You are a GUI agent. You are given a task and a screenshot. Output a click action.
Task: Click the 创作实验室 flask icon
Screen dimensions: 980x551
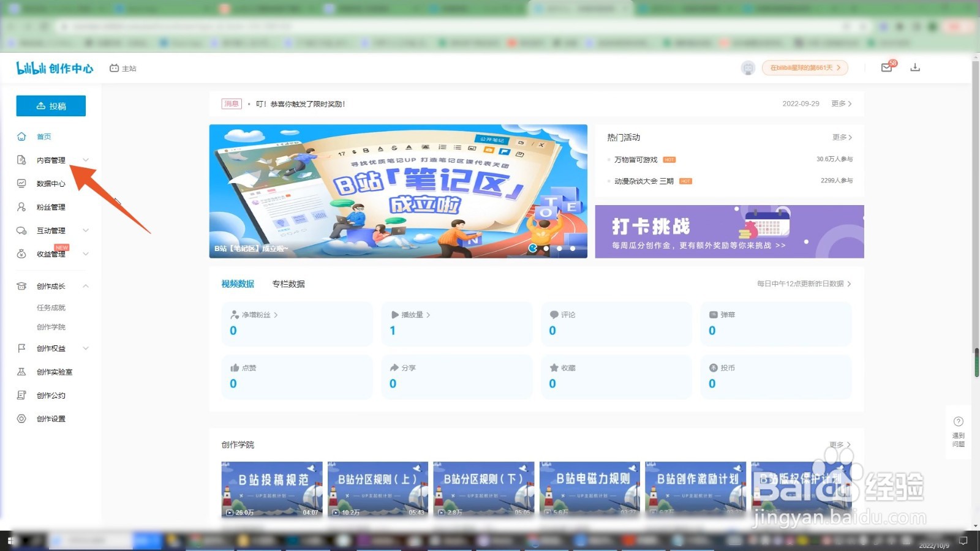point(21,372)
